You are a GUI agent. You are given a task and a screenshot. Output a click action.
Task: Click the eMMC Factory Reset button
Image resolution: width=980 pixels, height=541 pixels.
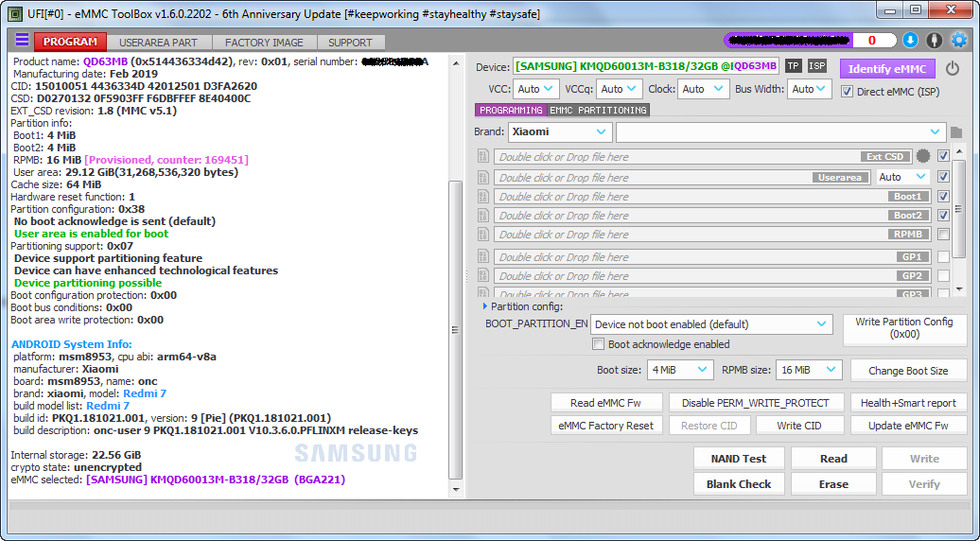click(x=605, y=426)
